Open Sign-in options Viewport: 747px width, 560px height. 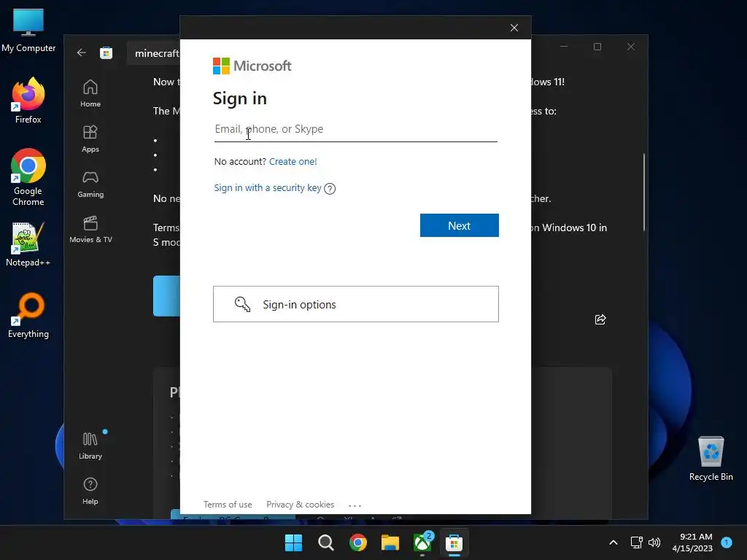[x=356, y=304]
